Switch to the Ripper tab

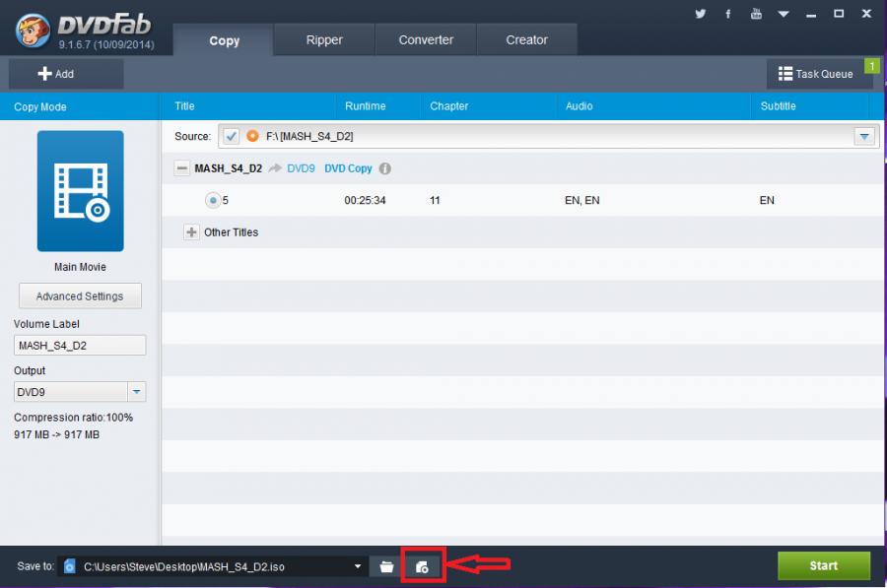click(x=324, y=40)
